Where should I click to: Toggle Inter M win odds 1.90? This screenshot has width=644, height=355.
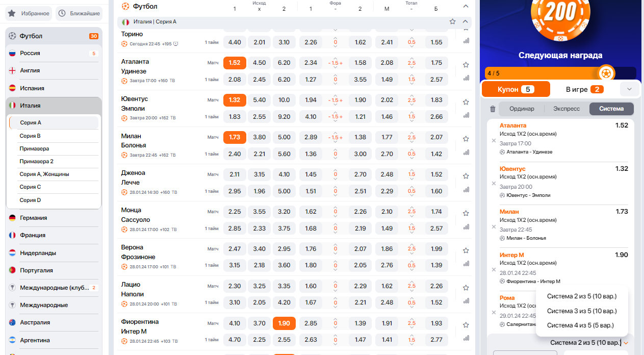(x=284, y=323)
